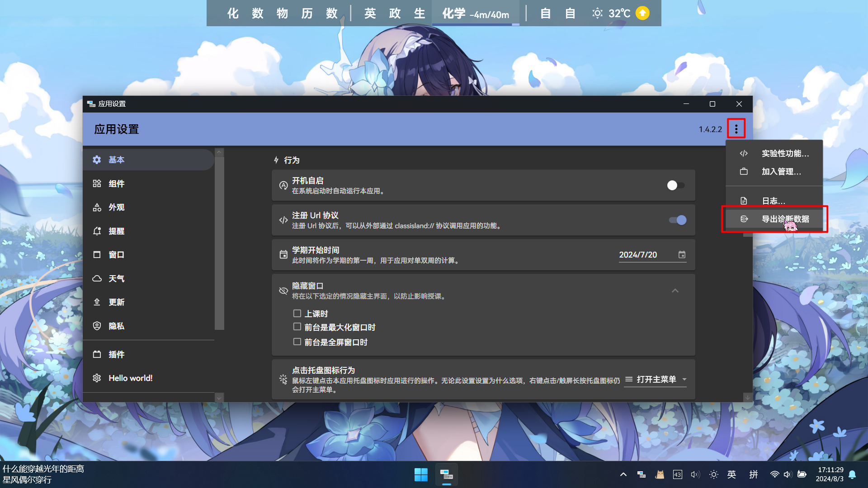The height and width of the screenshot is (488, 868).
Task: Open the three-dot overflow menu in settings
Action: [736, 129]
